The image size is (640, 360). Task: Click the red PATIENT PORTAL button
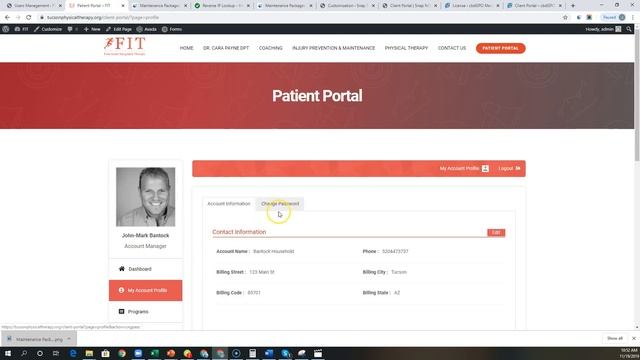coord(500,48)
